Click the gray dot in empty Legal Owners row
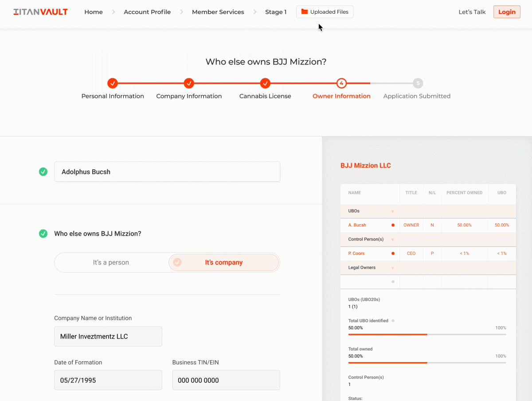The width and height of the screenshot is (532, 401). coord(393,282)
